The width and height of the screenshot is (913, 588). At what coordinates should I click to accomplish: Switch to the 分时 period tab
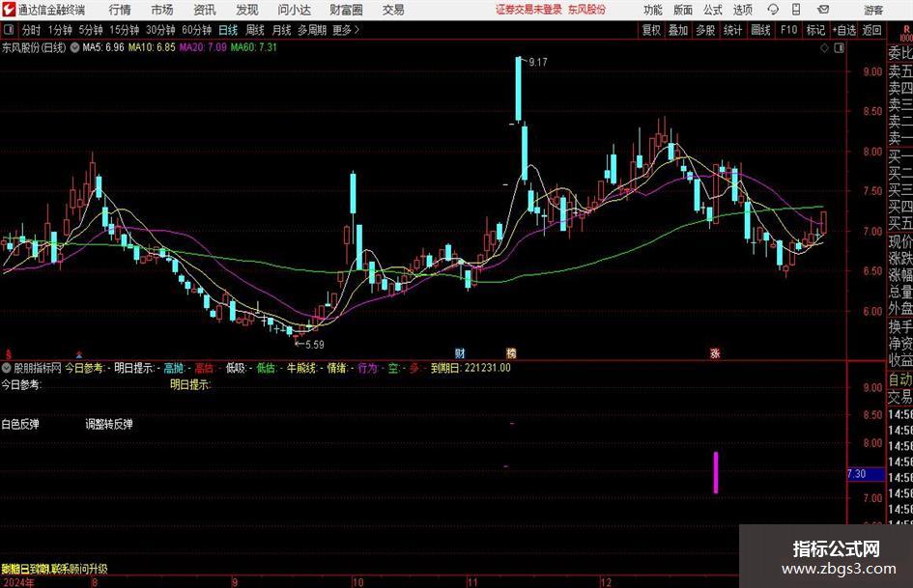[x=32, y=30]
